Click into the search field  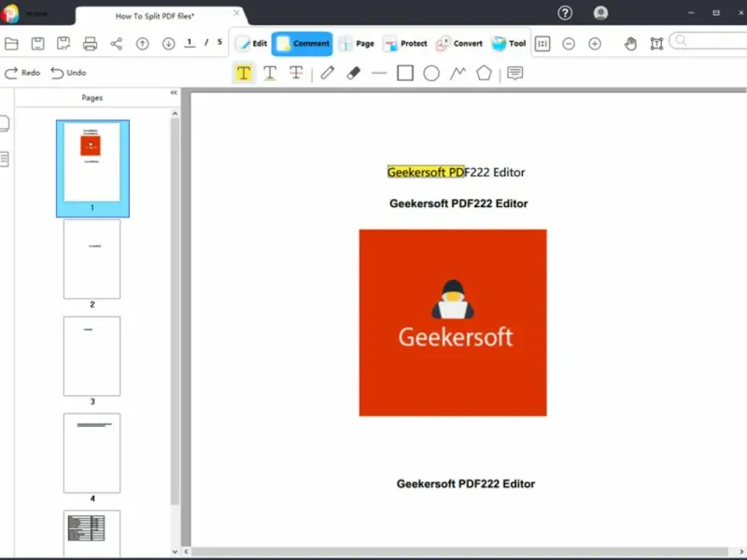(710, 41)
